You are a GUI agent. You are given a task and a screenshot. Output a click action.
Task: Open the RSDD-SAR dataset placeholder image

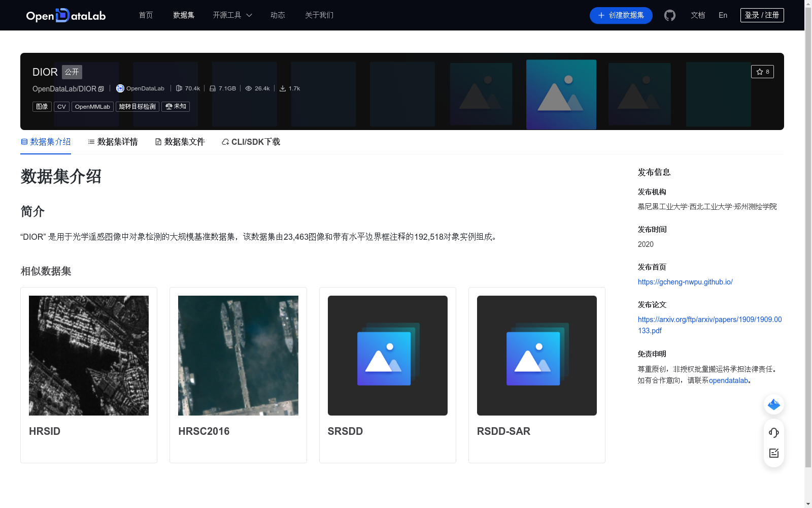(537, 356)
